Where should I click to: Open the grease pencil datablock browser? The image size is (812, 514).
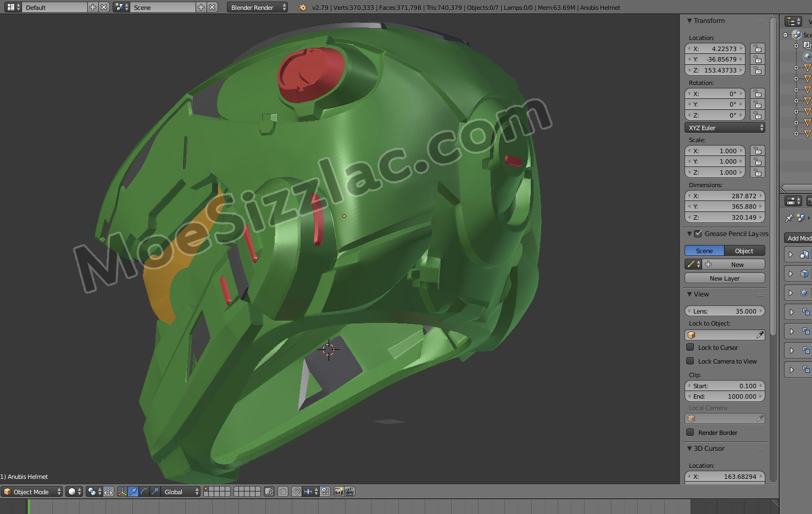tap(693, 264)
